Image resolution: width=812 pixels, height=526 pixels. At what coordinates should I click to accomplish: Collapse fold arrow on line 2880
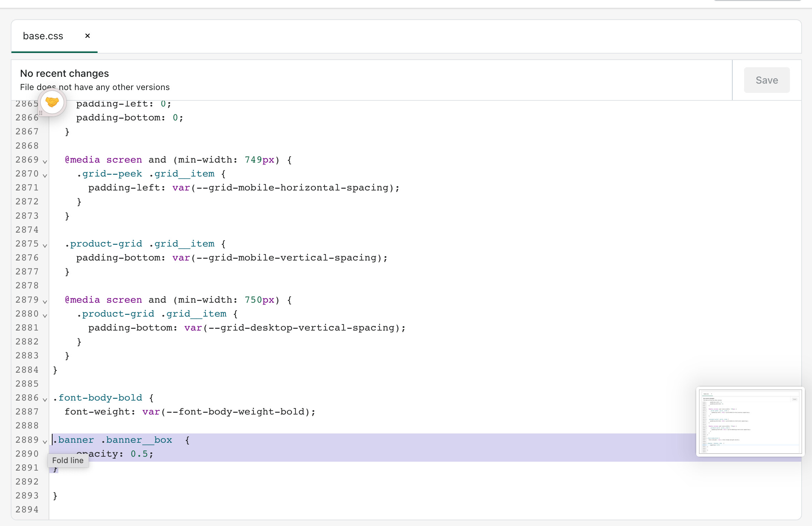45,316
